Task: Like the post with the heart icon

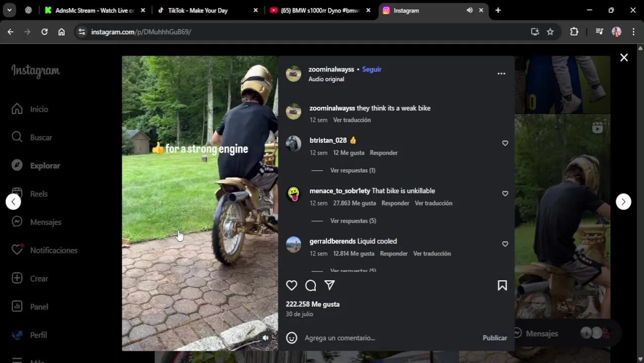Action: [291, 285]
